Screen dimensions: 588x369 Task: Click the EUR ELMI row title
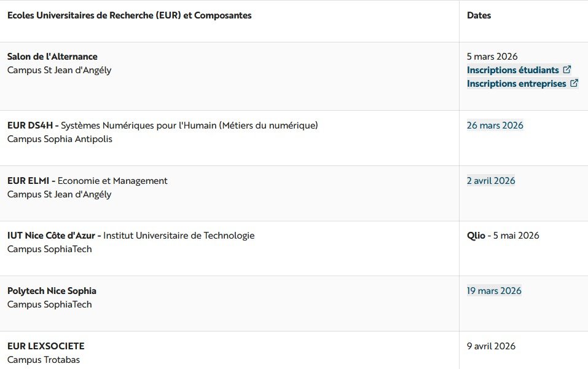click(31, 181)
